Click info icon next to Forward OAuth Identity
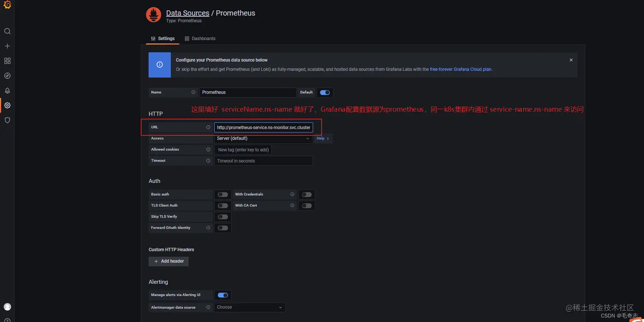 pos(208,228)
